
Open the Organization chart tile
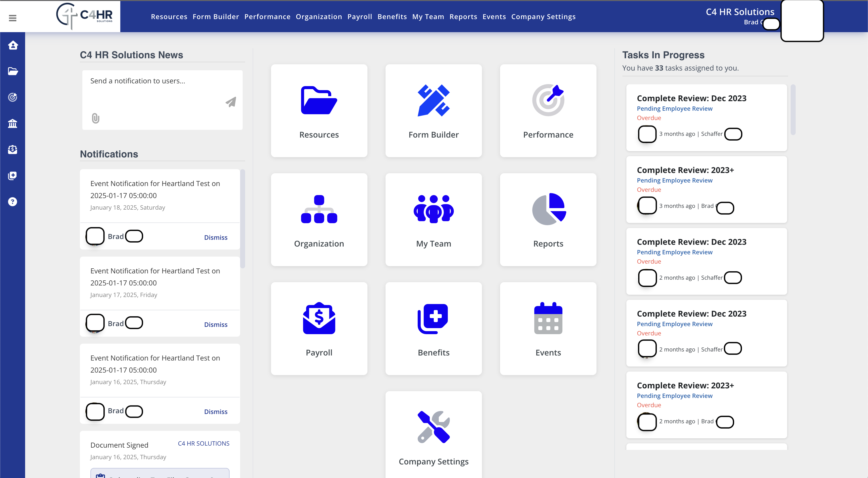coord(319,219)
